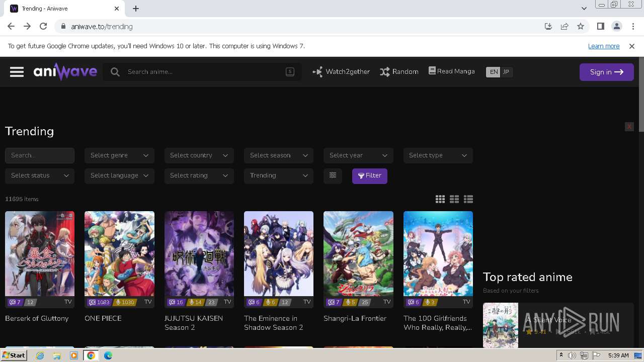Open The Eminence in Shadow poster
644x362 pixels.
pyautogui.click(x=279, y=253)
